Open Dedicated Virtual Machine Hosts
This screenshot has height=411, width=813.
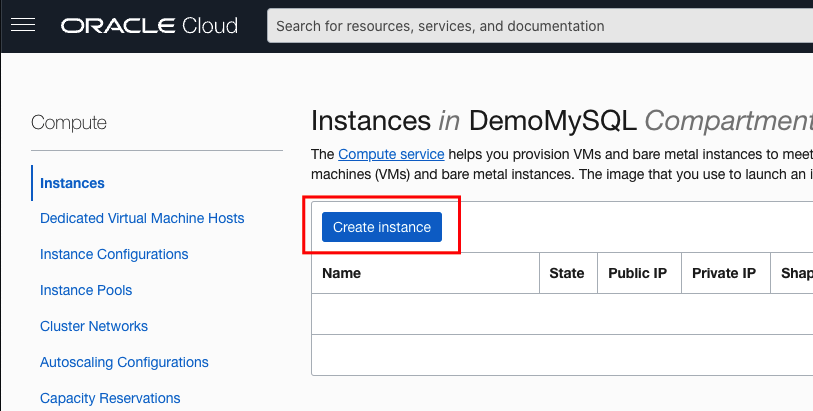[x=142, y=218]
